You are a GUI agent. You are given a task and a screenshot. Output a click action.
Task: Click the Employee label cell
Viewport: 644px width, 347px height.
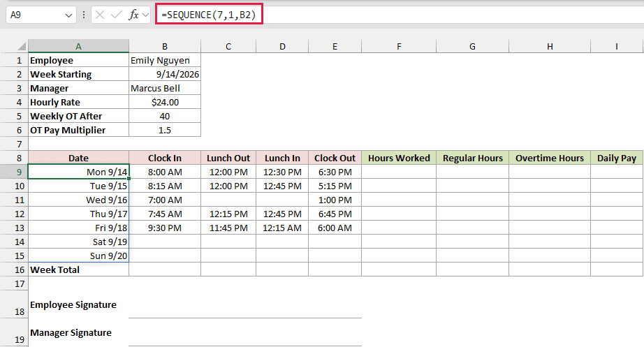(78, 60)
